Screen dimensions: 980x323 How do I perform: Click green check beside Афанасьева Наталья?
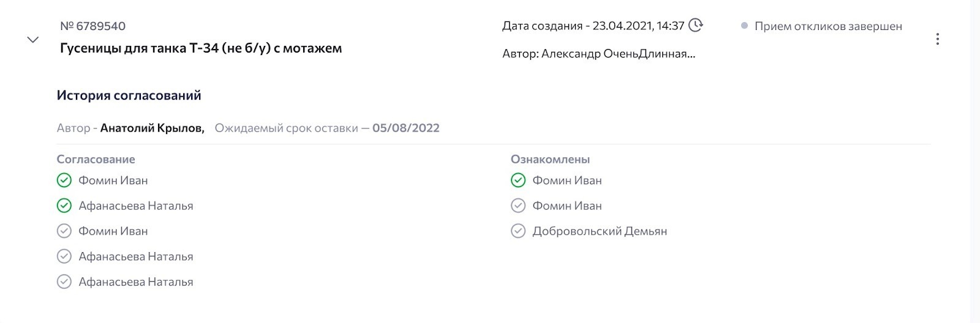click(x=64, y=206)
